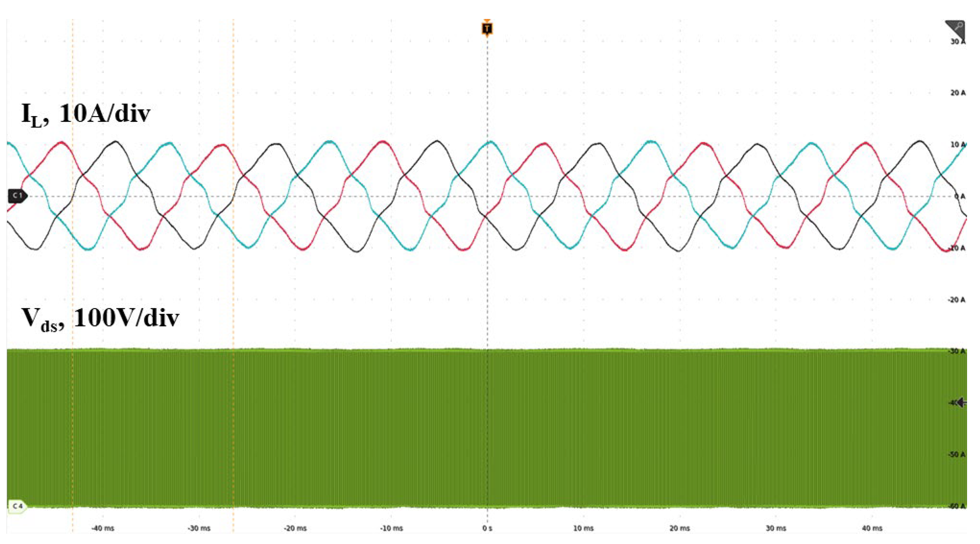Click the IL 10A/div annotation text
This screenshot has height=544, width=980.
pos(86,114)
